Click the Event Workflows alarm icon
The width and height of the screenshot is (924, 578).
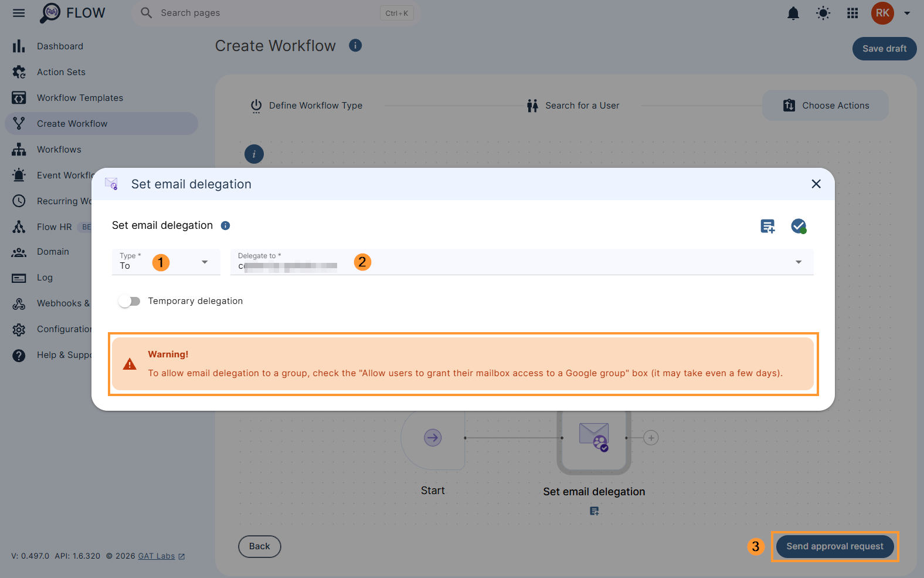19,175
